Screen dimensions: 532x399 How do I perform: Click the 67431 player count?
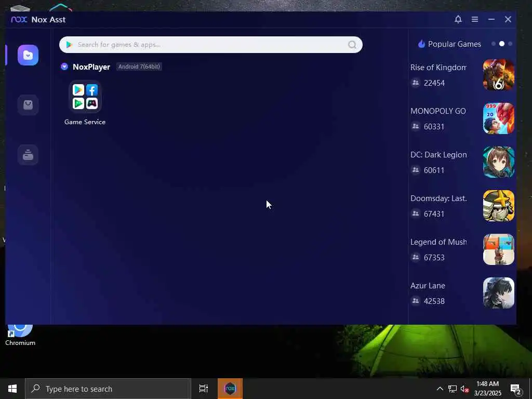[x=434, y=214]
